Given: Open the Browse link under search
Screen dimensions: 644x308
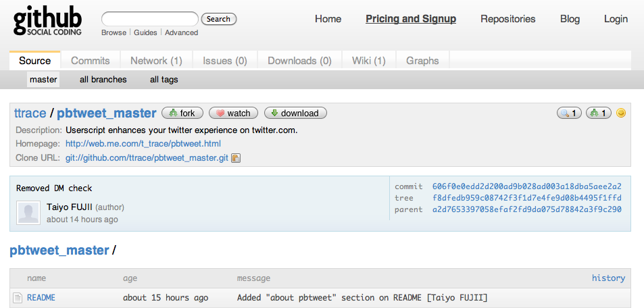Looking at the screenshot, I should [114, 32].
